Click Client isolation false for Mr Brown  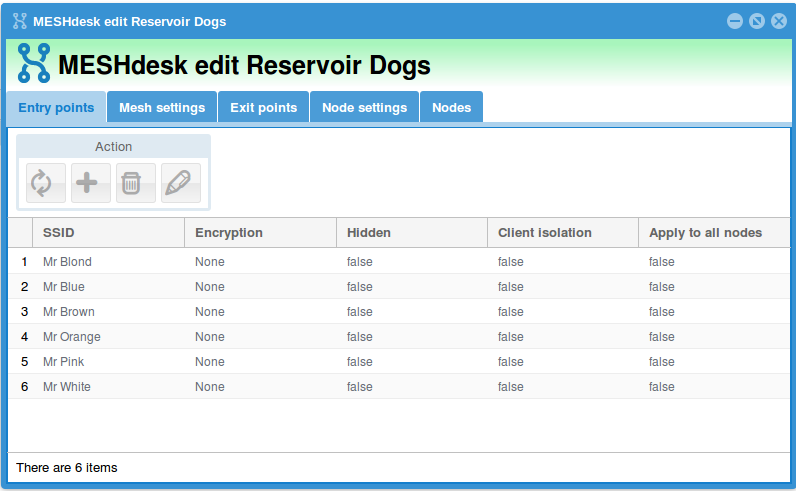point(562,311)
